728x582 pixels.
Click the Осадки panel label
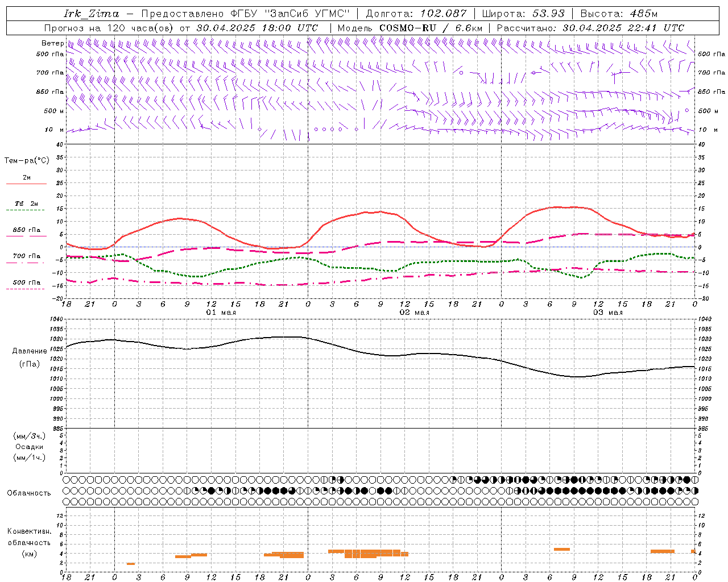click(x=30, y=447)
